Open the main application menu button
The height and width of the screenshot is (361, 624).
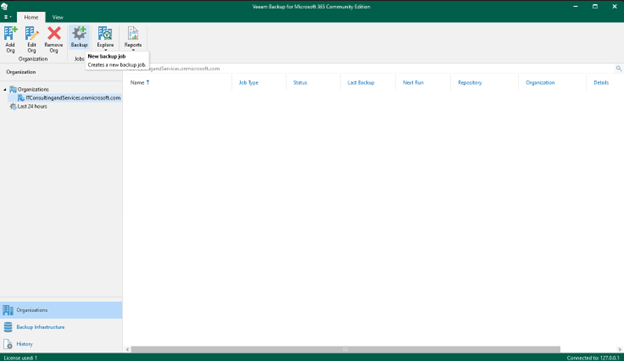pyautogui.click(x=8, y=17)
